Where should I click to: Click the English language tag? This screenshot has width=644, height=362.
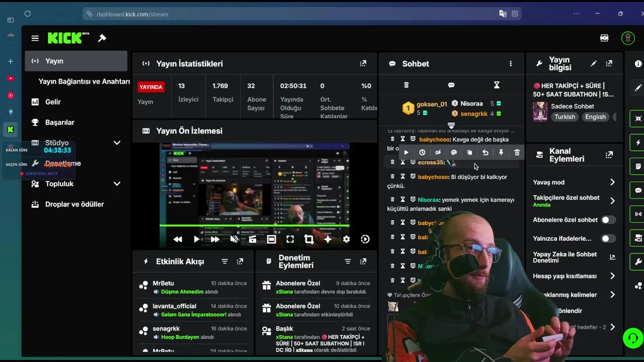(x=595, y=117)
